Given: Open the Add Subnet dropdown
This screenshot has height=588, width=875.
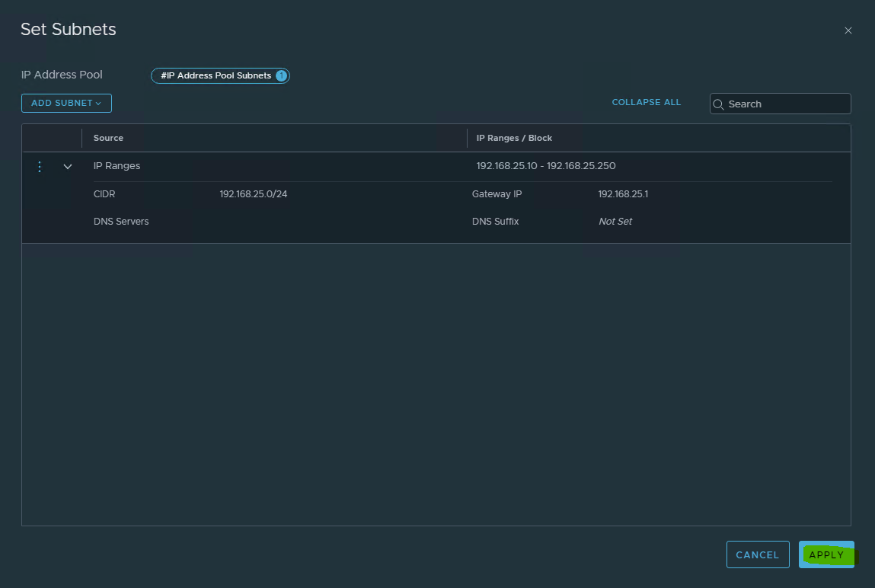Looking at the screenshot, I should [x=66, y=104].
